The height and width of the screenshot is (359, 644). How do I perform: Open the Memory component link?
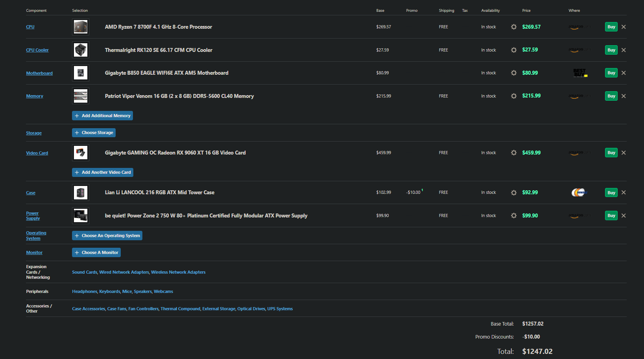(x=35, y=96)
